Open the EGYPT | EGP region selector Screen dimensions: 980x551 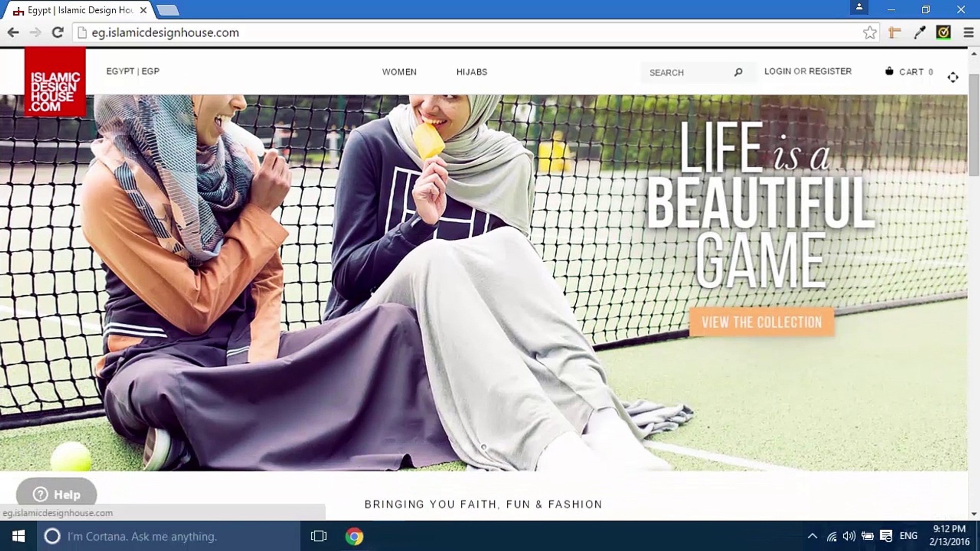133,71
